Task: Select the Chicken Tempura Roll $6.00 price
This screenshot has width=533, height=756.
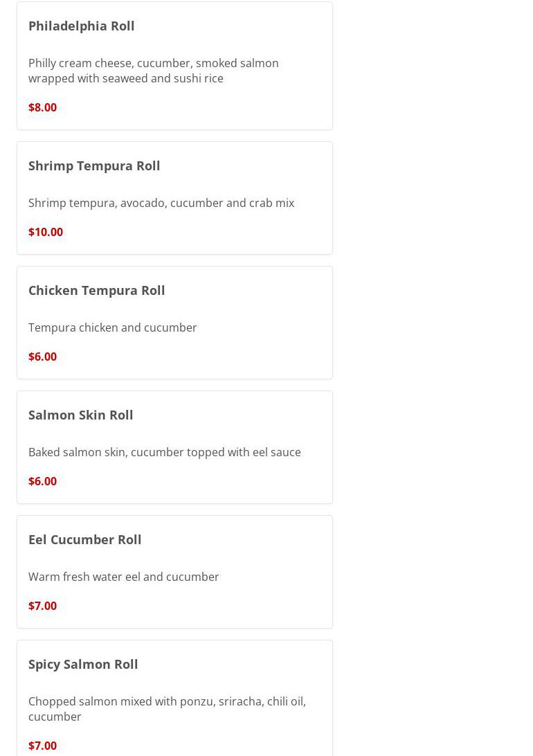Action: (x=42, y=357)
